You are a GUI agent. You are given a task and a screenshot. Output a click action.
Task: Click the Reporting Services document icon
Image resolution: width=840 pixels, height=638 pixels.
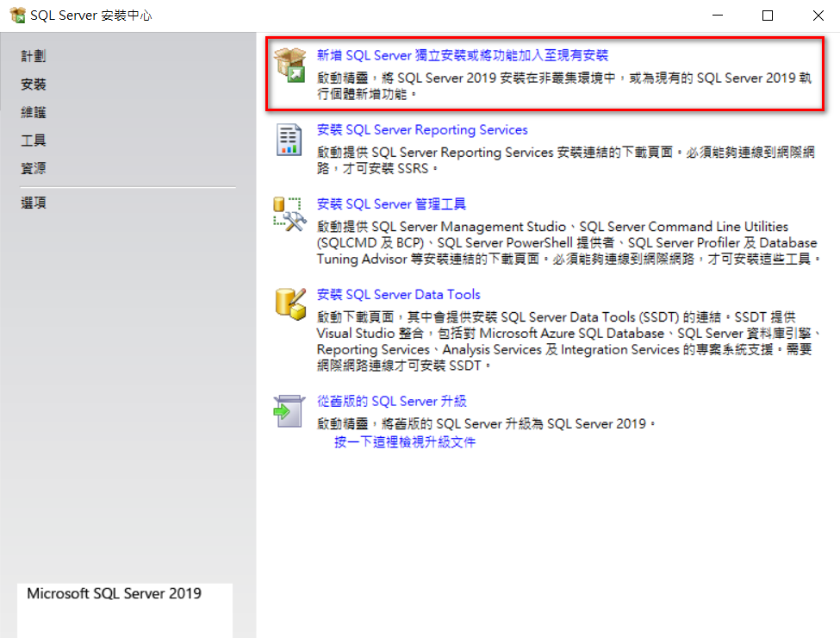[x=289, y=140]
